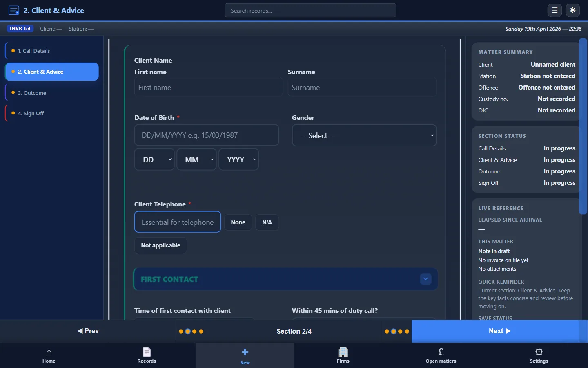The image size is (588, 368).
Task: Click Call Details 'In progress' status
Action: 559,148
